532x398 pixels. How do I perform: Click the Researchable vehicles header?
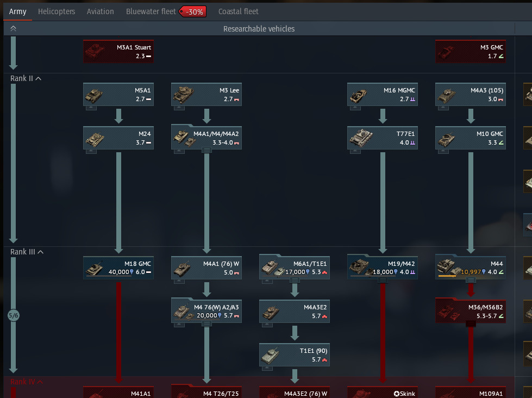point(259,29)
